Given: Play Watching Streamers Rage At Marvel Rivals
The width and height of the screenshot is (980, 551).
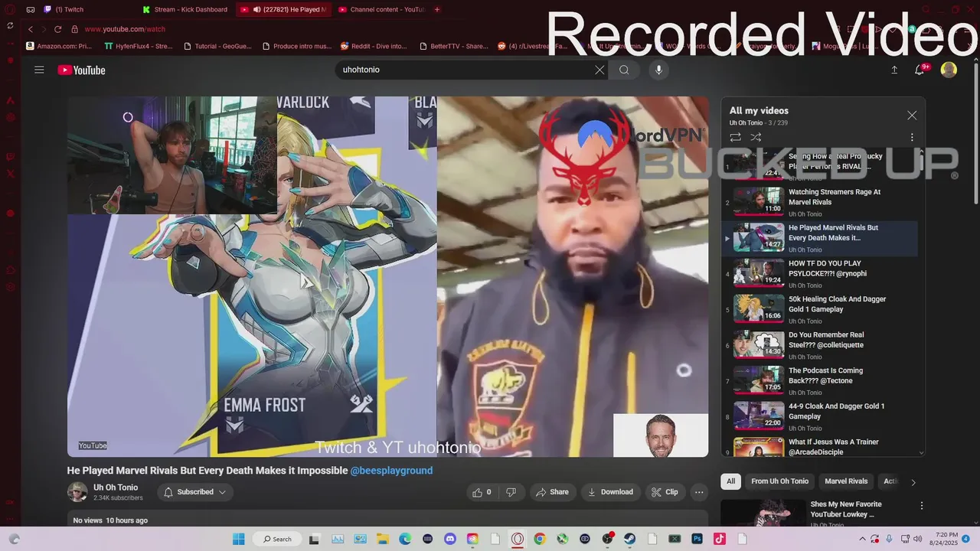Looking at the screenshot, I should [x=819, y=202].
